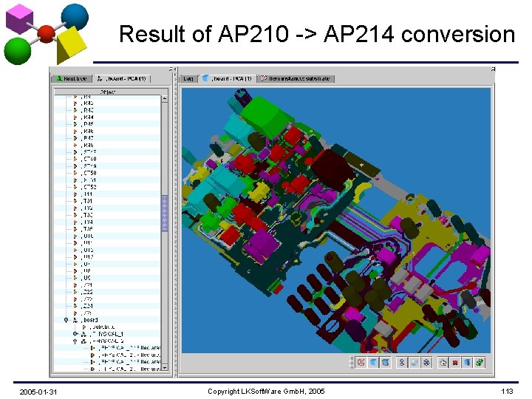
Task: Click the large green component in the 3D view
Action: 266,115
